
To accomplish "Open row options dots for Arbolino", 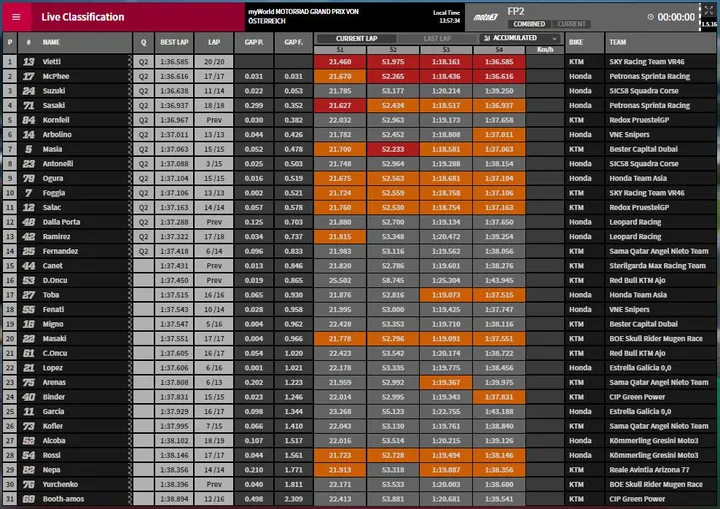I will tap(129, 135).
